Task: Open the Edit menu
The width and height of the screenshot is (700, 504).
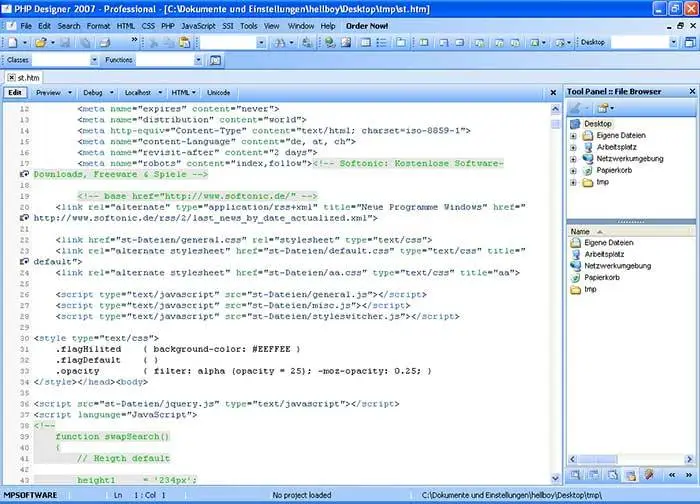Action: (44, 26)
